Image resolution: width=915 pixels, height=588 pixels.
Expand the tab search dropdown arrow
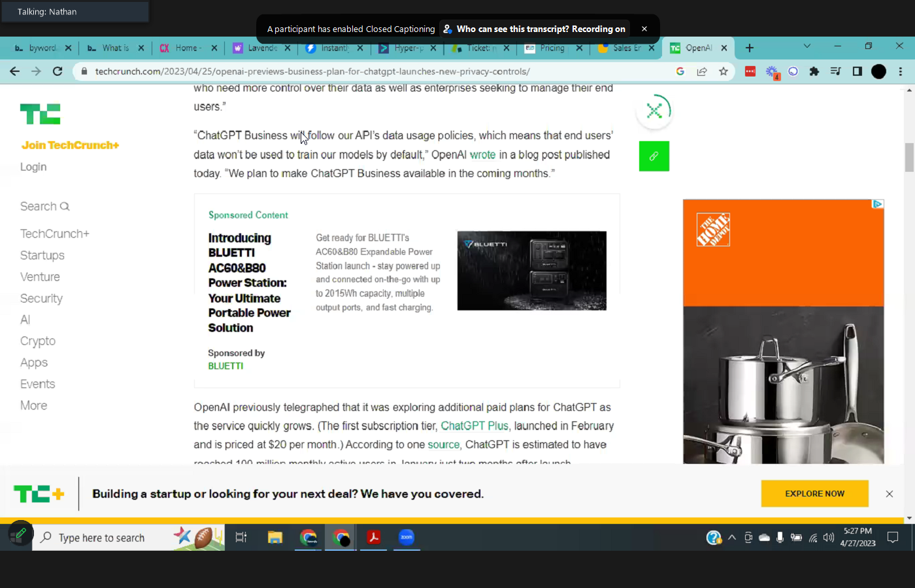click(x=807, y=46)
